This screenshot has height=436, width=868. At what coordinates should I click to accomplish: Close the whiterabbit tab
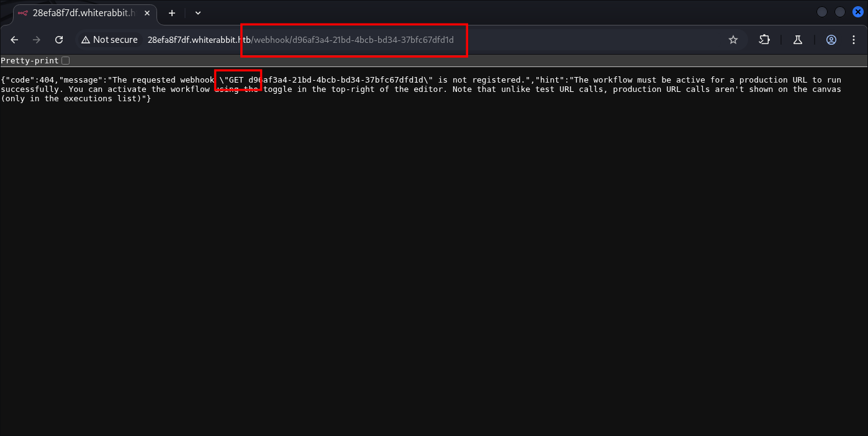[x=147, y=12]
